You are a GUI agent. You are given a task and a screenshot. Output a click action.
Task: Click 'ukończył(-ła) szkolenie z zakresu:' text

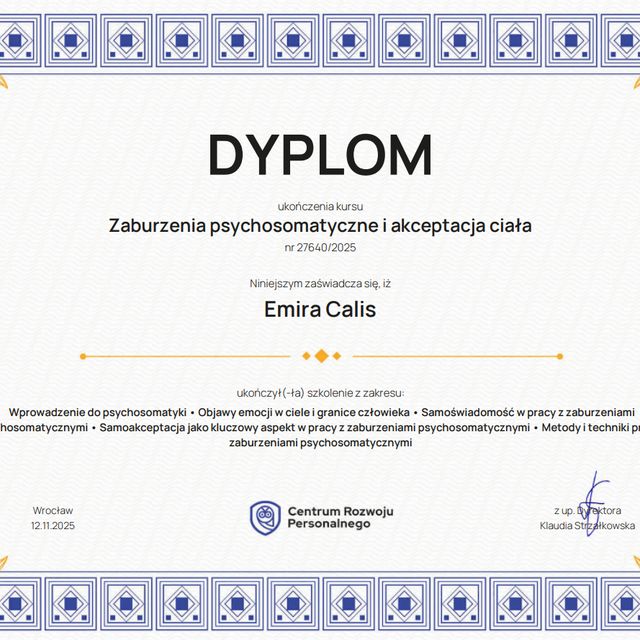[320, 393]
